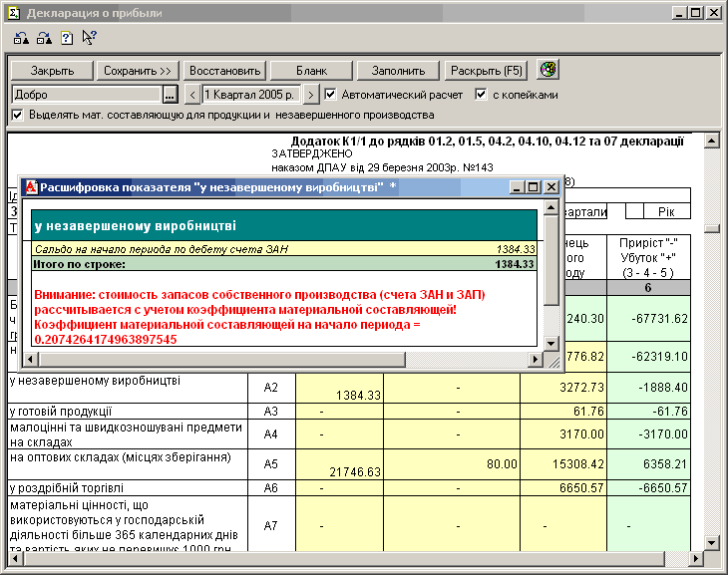
Task: Select the Сальдо на начало периода row
Action: [284, 249]
